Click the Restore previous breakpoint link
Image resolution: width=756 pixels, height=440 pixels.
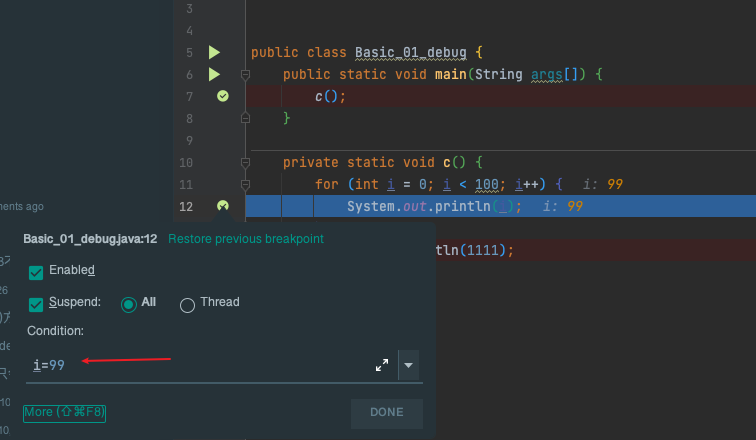tap(245, 239)
